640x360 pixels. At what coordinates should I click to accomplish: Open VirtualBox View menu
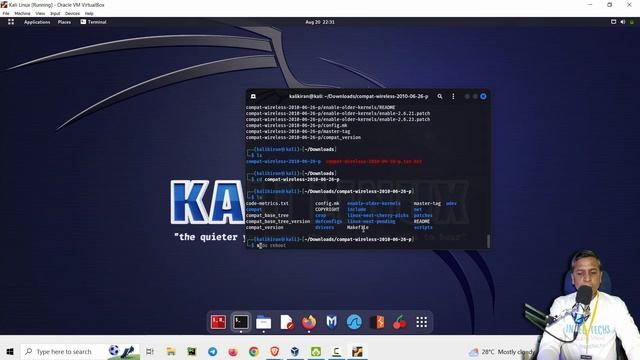pos(40,13)
